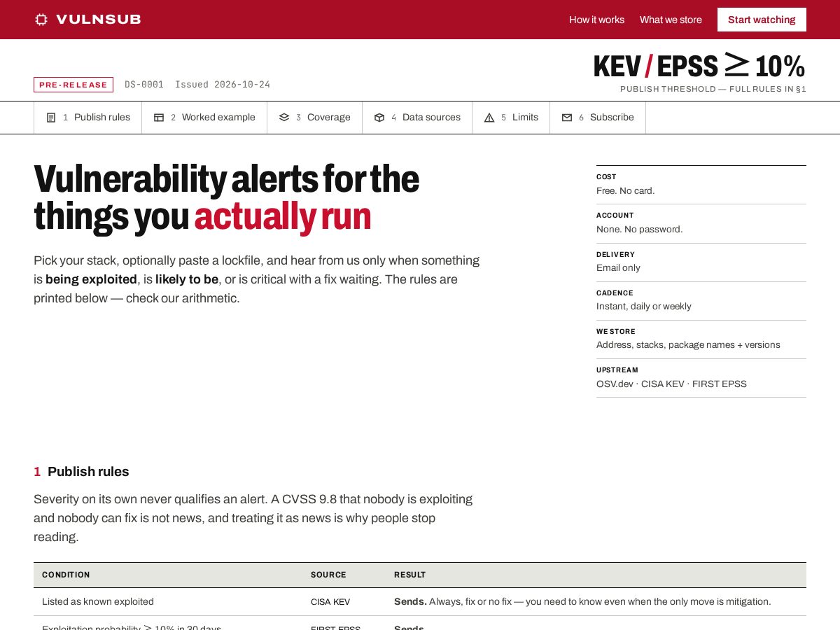The height and width of the screenshot is (630, 840).
Task: Click the 'Address, stacks, package names + versions' text
Action: click(688, 344)
